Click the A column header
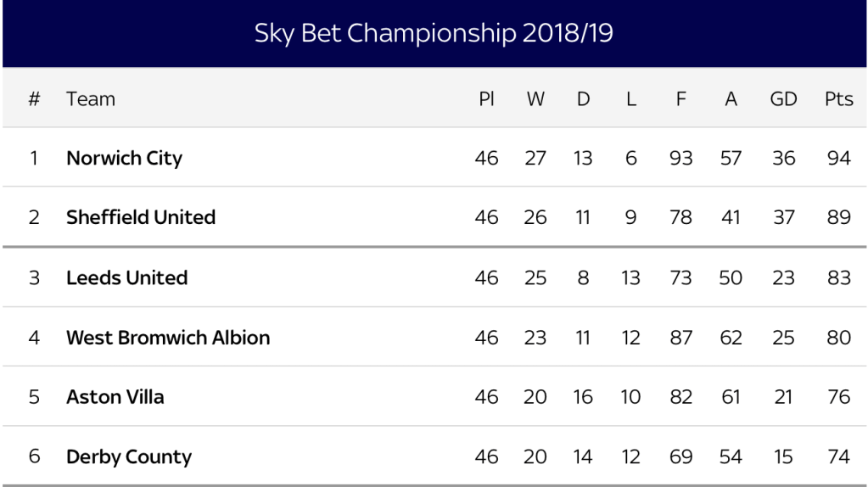Image resolution: width=868 pixels, height=487 pixels. tap(731, 98)
